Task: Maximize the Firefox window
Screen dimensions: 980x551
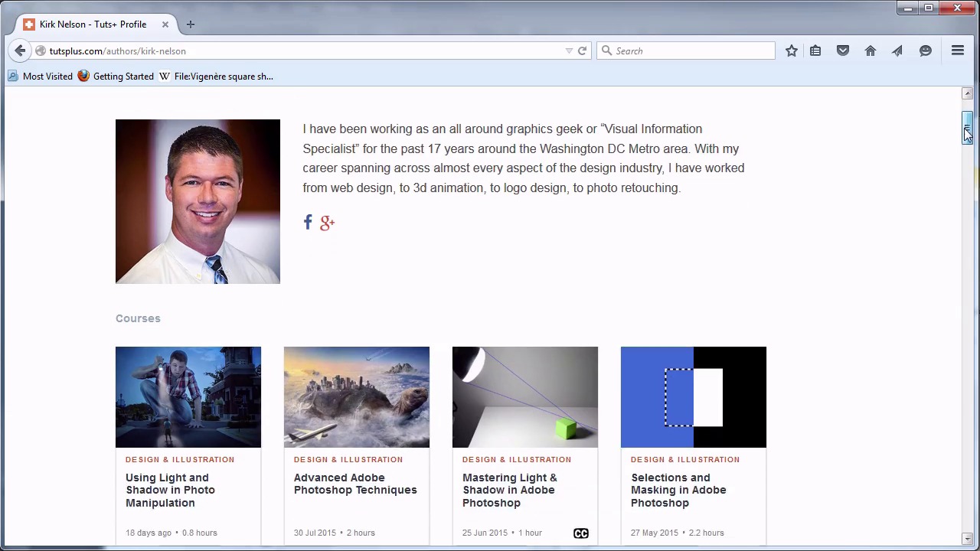Action: coord(929,8)
